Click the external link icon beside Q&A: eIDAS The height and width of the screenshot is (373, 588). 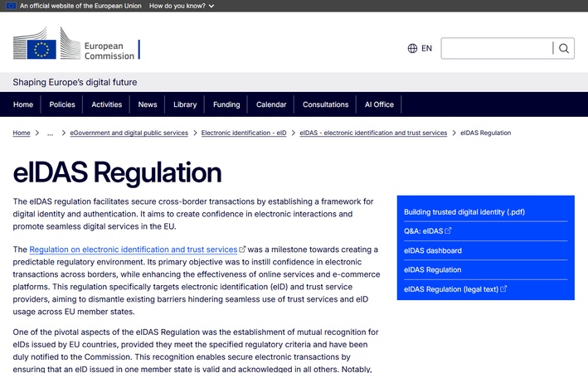coord(448,230)
